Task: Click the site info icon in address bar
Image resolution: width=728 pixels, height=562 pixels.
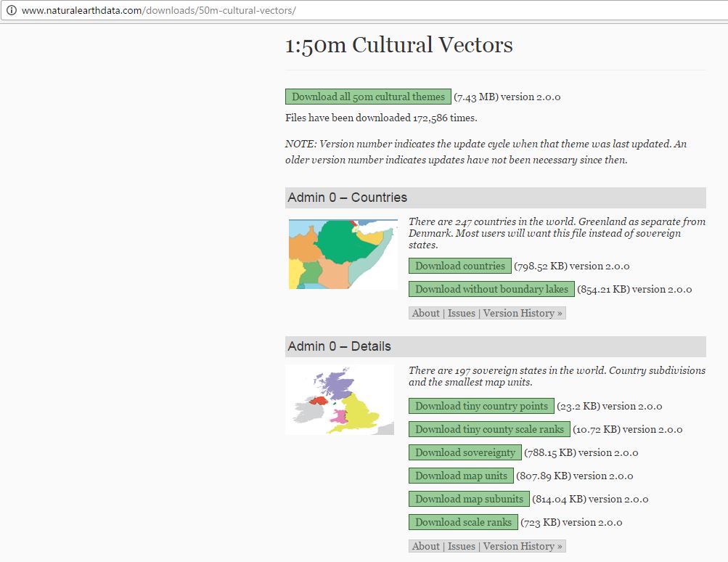Action: point(11,11)
